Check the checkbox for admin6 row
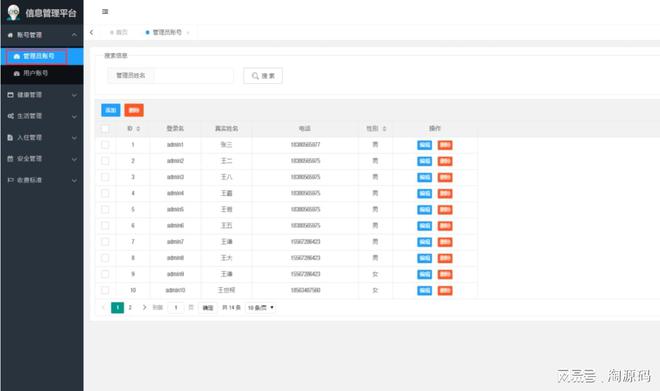 (x=105, y=226)
